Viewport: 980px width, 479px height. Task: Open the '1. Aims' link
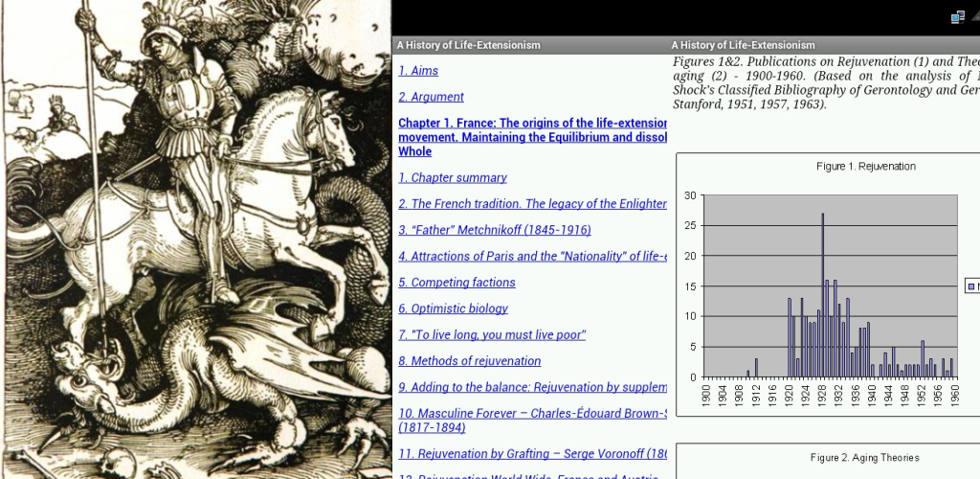(x=418, y=71)
